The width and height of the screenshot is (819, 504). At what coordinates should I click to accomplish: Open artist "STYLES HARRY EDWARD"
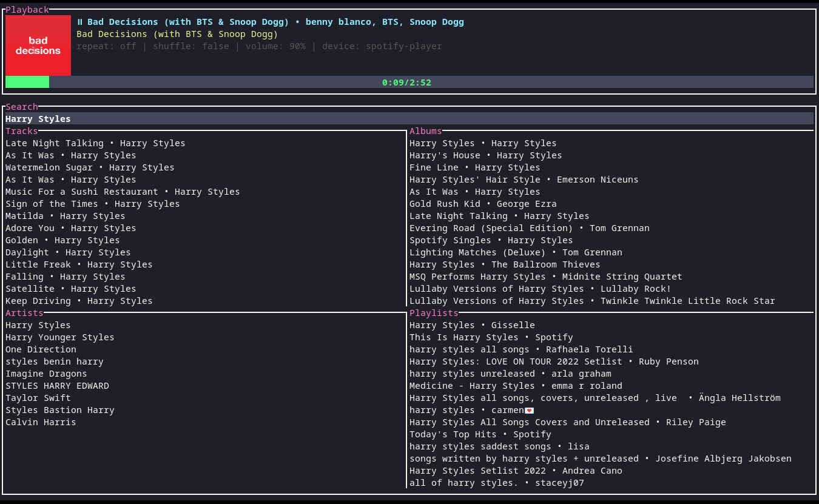[57, 386]
